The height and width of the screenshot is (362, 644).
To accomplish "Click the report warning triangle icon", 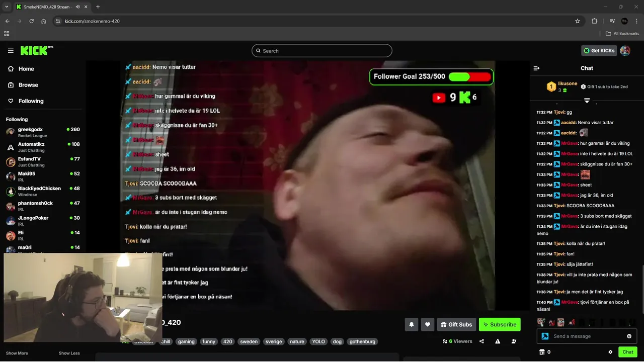I will [x=498, y=341].
